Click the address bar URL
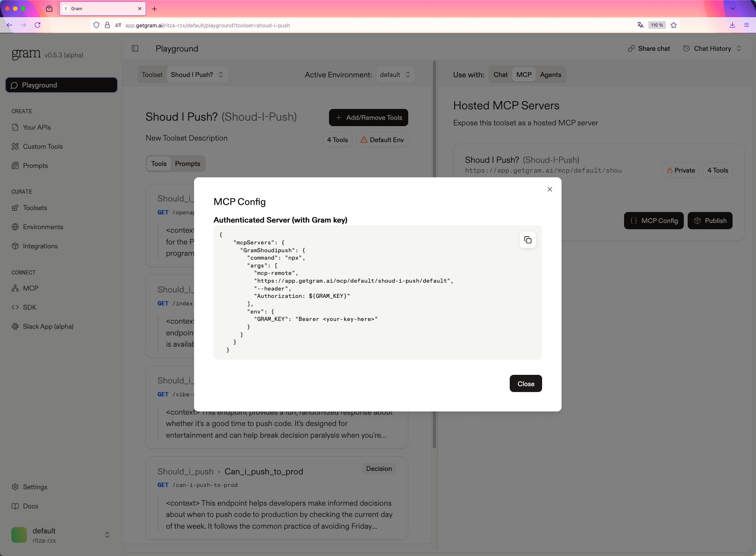The height and width of the screenshot is (556, 756). [208, 25]
